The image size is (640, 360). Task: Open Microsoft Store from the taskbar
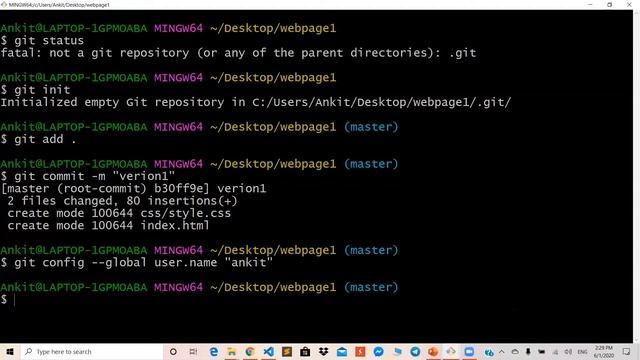(x=305, y=351)
